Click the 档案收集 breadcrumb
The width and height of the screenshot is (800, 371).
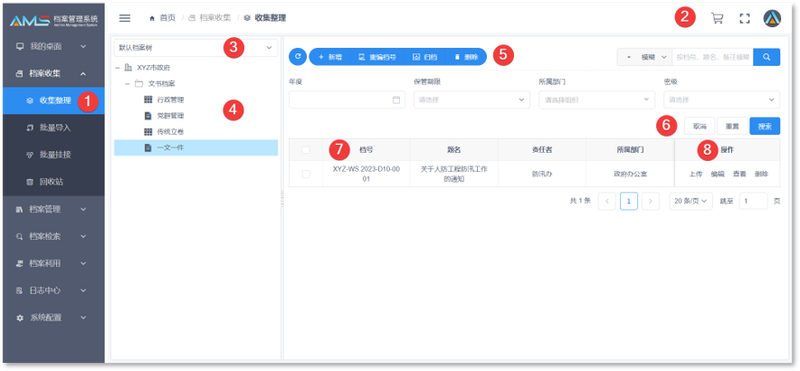pyautogui.click(x=210, y=18)
